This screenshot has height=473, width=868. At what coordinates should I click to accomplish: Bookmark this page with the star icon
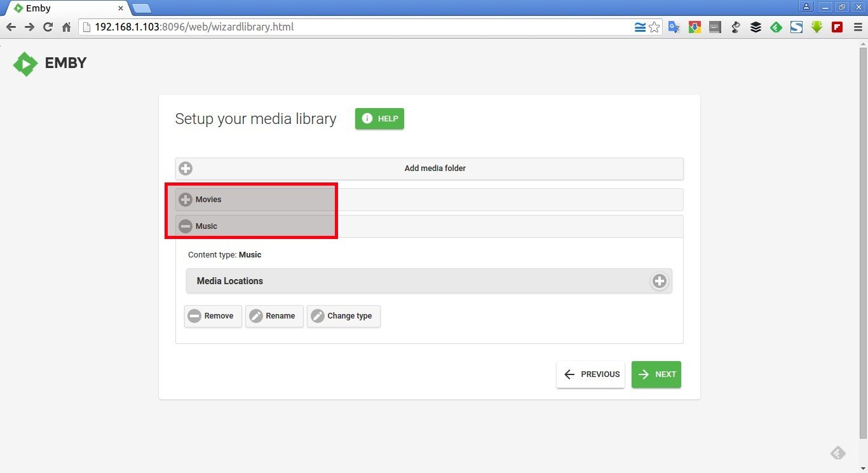click(x=654, y=27)
